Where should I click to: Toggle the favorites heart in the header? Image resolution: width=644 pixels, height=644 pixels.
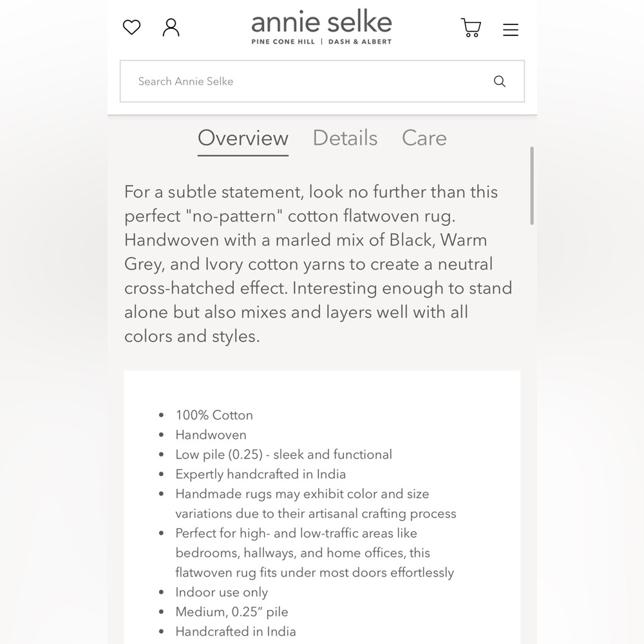tap(131, 27)
